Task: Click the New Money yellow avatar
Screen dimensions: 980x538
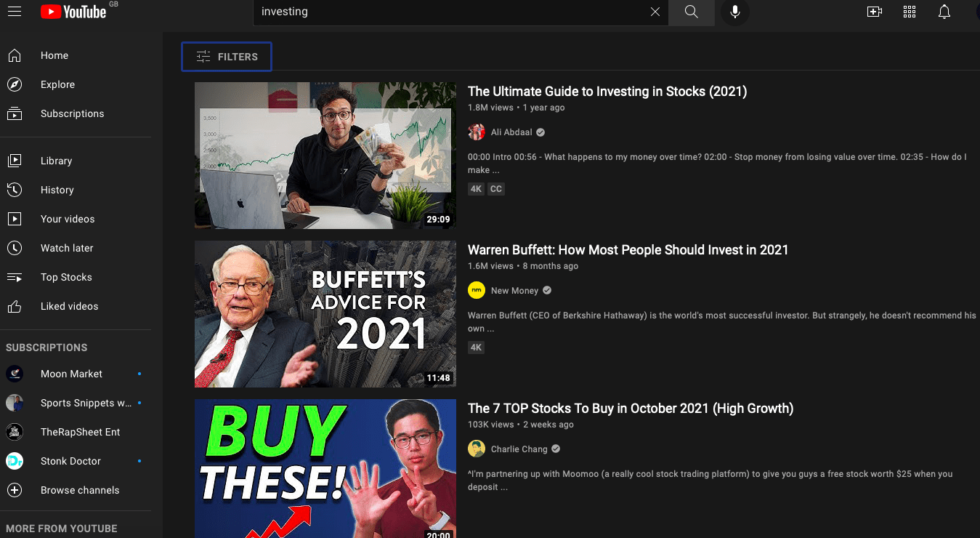Action: point(477,291)
